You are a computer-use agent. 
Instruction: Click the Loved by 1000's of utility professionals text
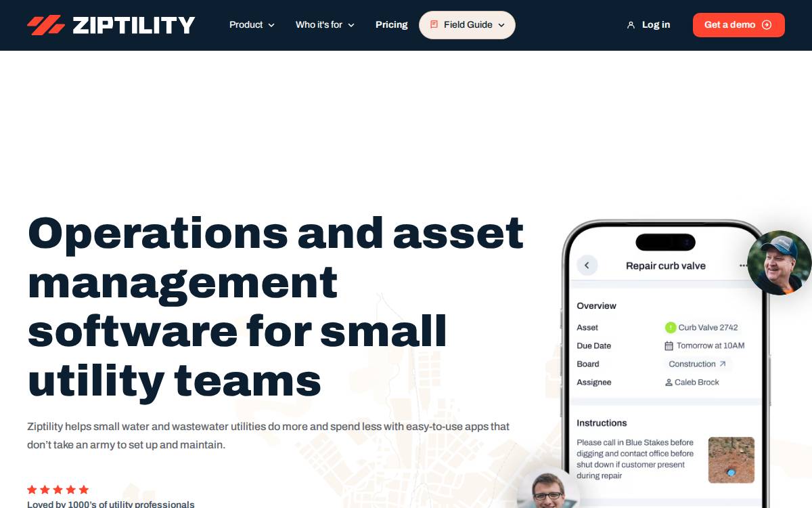[111, 504]
